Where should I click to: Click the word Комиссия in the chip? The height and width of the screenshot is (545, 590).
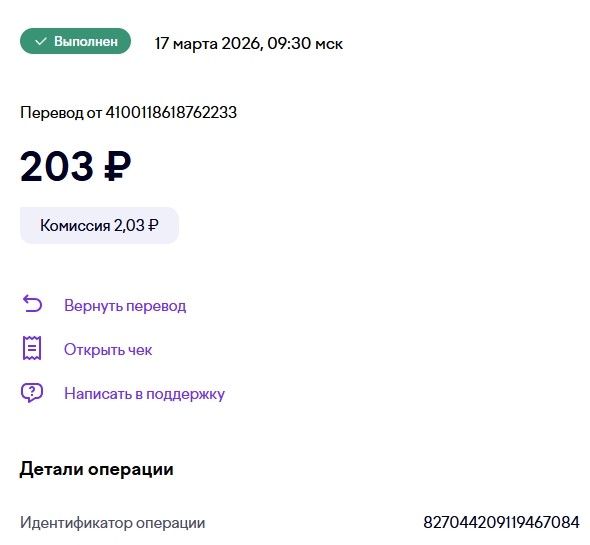pos(75,225)
